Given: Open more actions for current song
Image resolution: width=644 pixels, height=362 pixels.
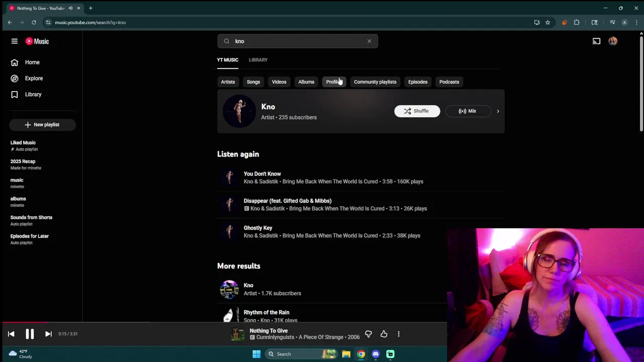Looking at the screenshot, I should tap(398, 334).
